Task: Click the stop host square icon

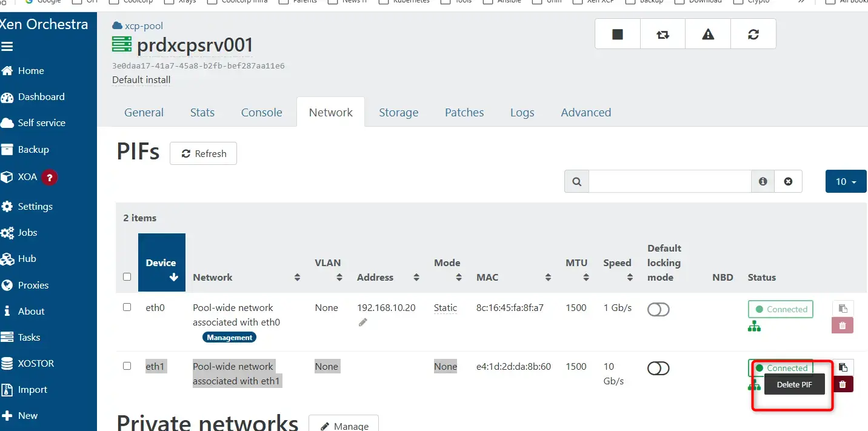Action: tap(618, 35)
